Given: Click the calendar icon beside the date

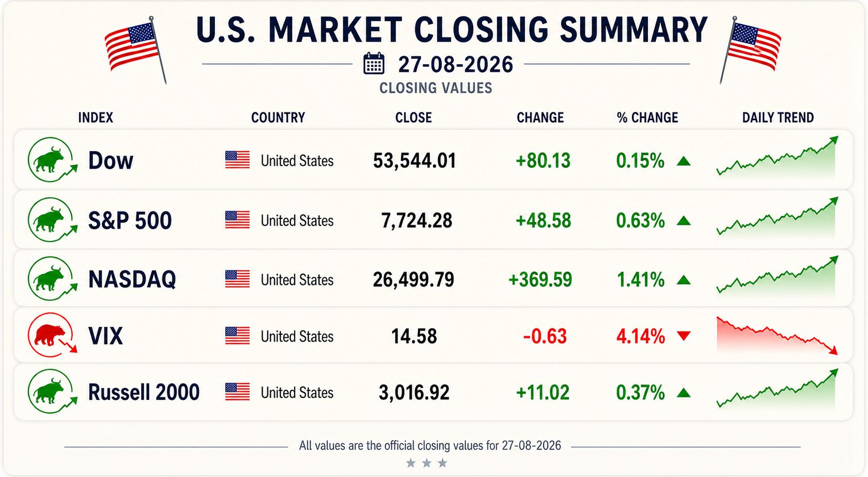Looking at the screenshot, I should click(x=374, y=64).
